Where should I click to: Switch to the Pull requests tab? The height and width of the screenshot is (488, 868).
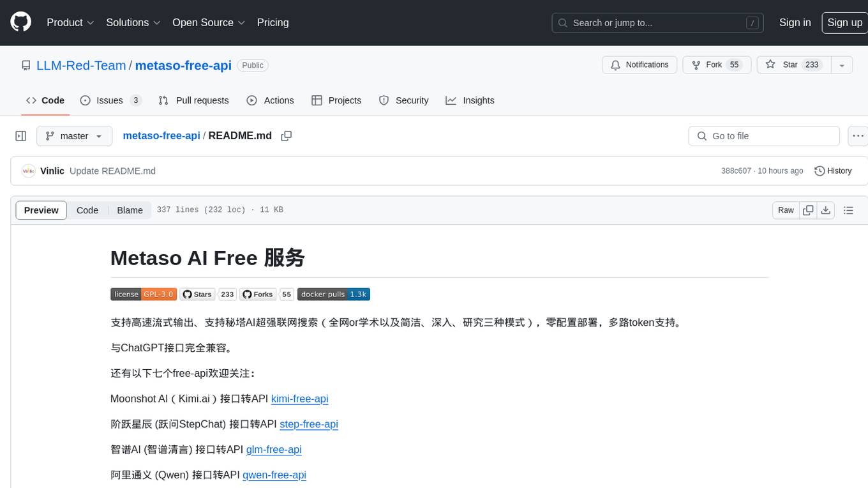point(193,100)
